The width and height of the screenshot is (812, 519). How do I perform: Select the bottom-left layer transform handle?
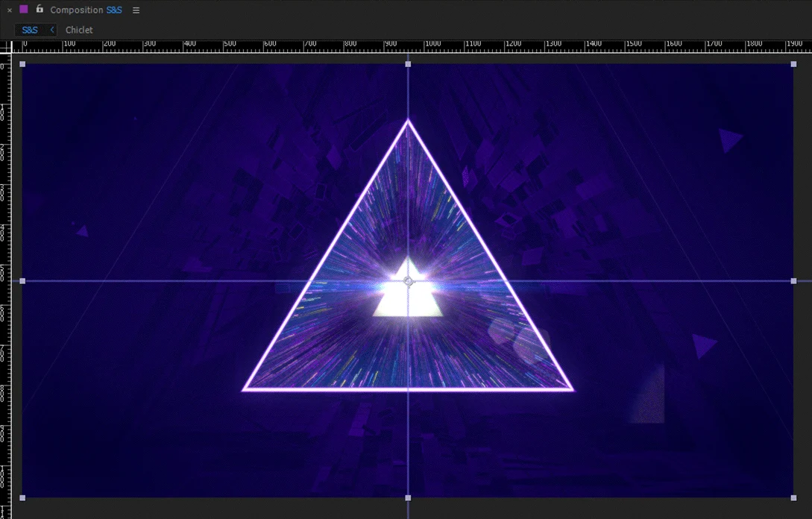[22, 498]
